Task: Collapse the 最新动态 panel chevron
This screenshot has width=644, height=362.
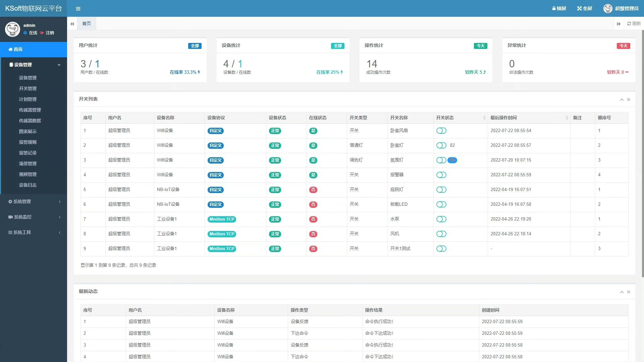Action: [622, 292]
